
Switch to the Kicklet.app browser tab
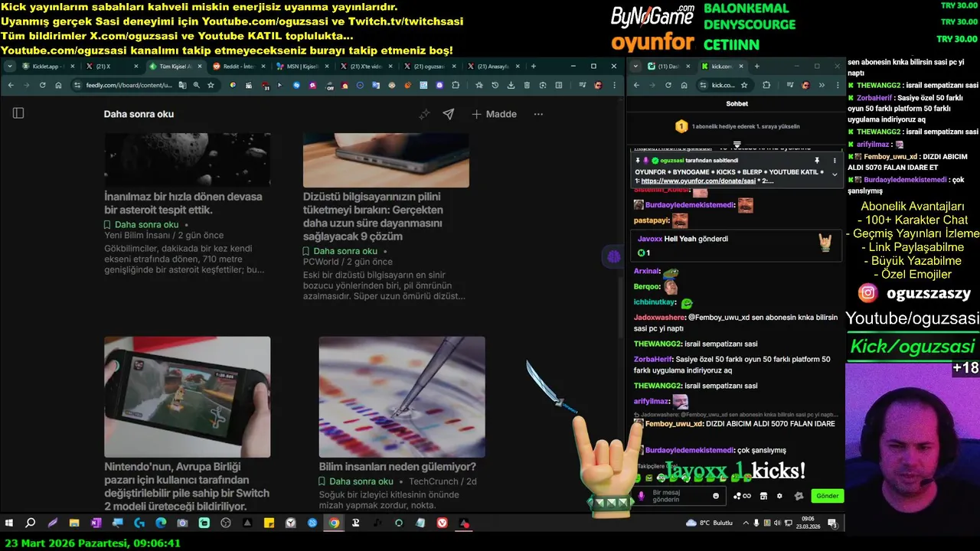tap(49, 67)
